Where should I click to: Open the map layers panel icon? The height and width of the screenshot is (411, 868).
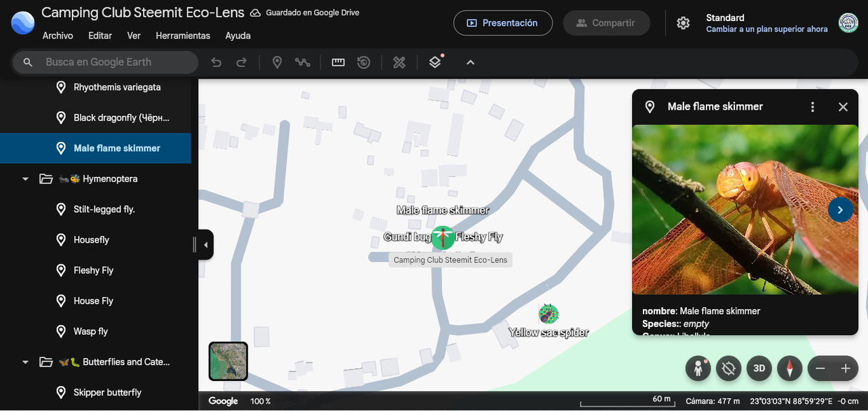pyautogui.click(x=435, y=62)
